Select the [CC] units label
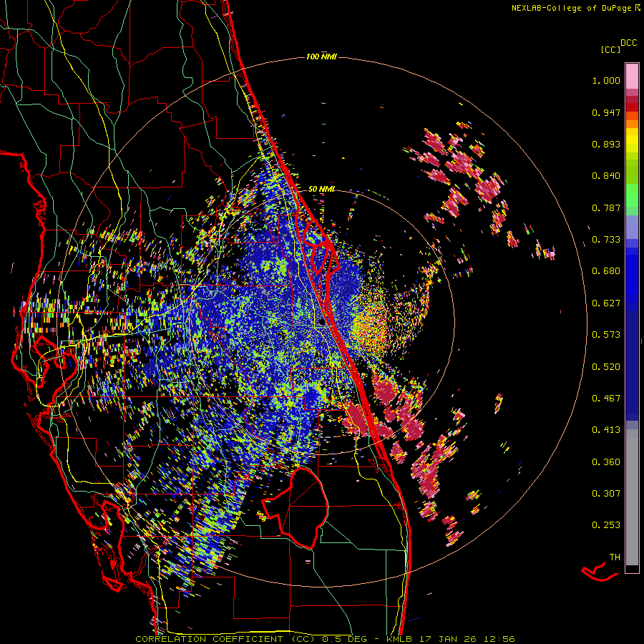This screenshot has height=644, width=644. (x=611, y=49)
